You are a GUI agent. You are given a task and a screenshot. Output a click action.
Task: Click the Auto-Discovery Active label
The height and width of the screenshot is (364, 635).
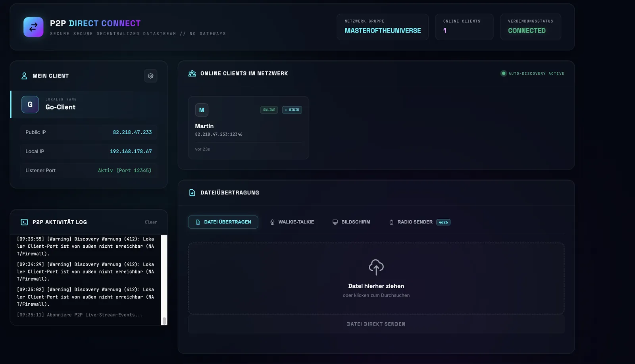(x=536, y=73)
